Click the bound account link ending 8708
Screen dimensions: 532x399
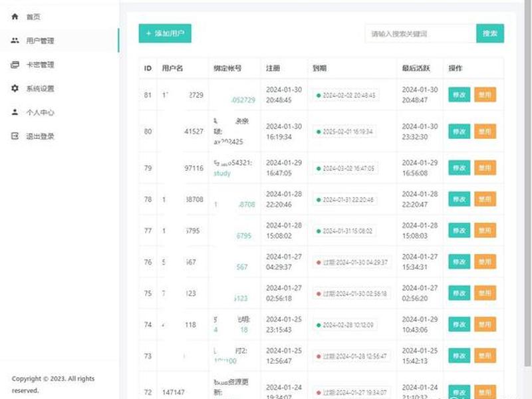pos(247,204)
